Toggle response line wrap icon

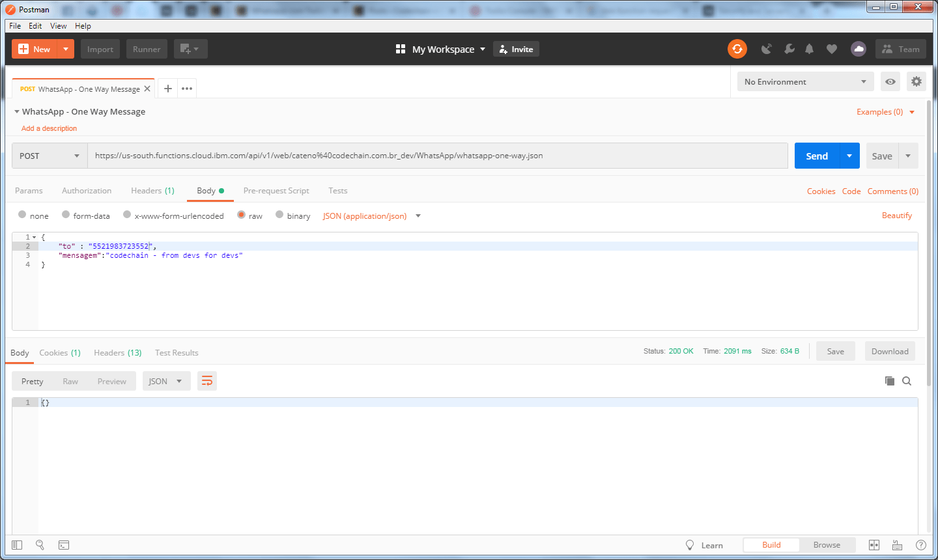click(207, 381)
